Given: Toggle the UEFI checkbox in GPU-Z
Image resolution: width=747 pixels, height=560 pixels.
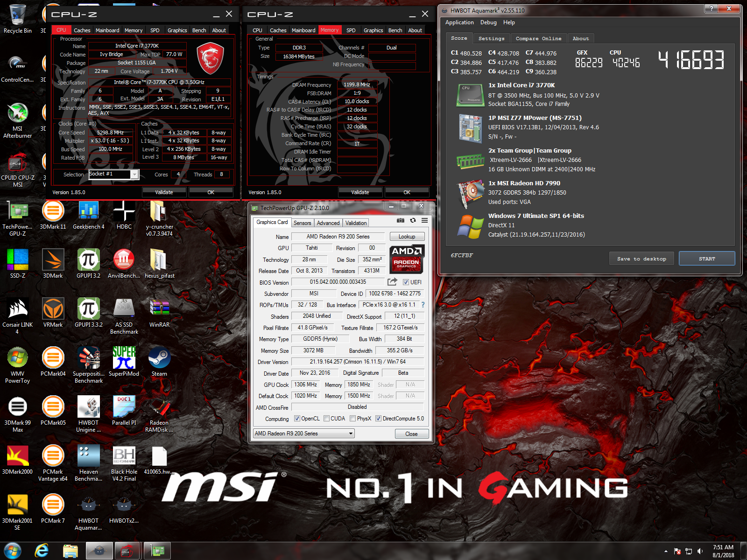Looking at the screenshot, I should point(406,282).
